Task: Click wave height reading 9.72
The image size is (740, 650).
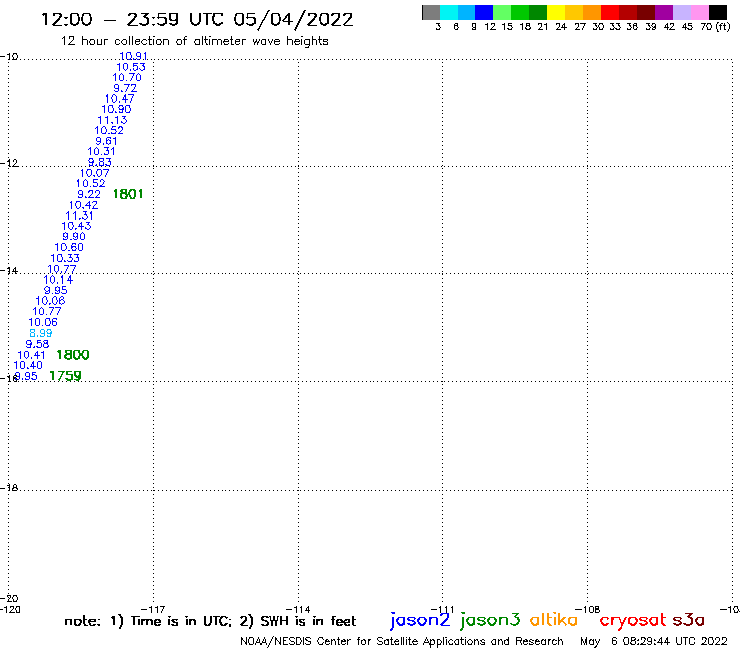Action: click(125, 88)
